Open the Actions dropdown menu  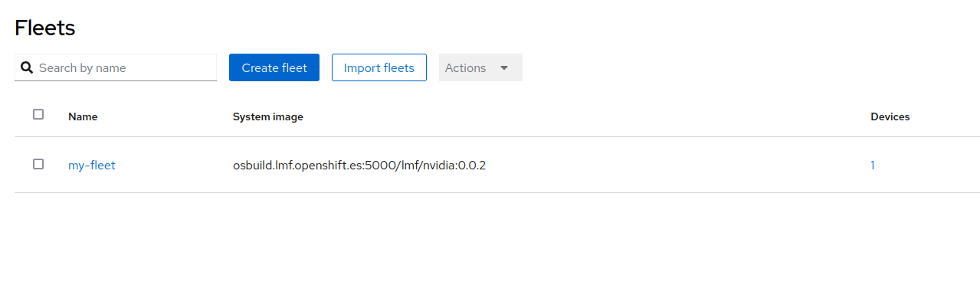[480, 67]
